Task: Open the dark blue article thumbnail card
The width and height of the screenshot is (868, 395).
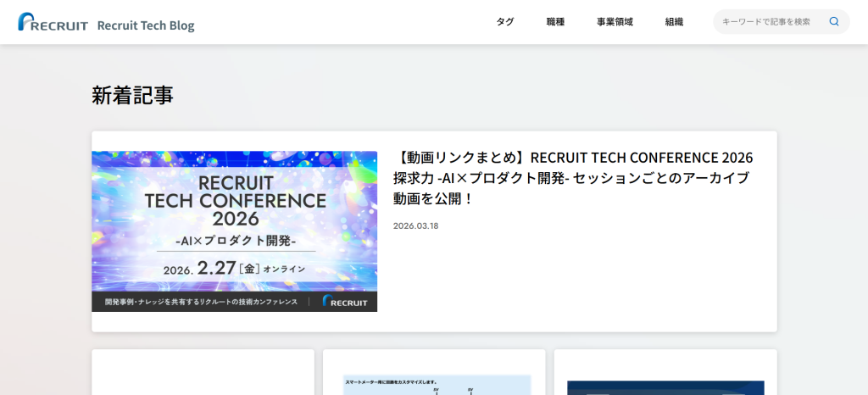Action: [665, 386]
